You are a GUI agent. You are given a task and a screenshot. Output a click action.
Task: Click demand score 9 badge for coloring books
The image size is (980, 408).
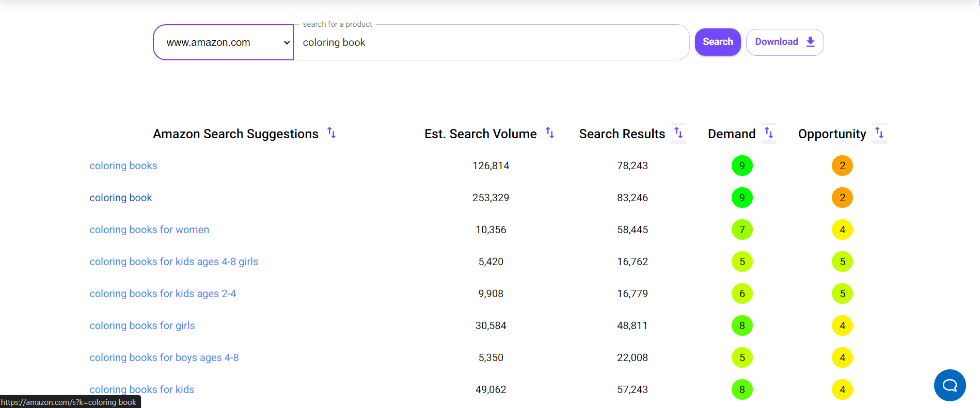point(742,166)
